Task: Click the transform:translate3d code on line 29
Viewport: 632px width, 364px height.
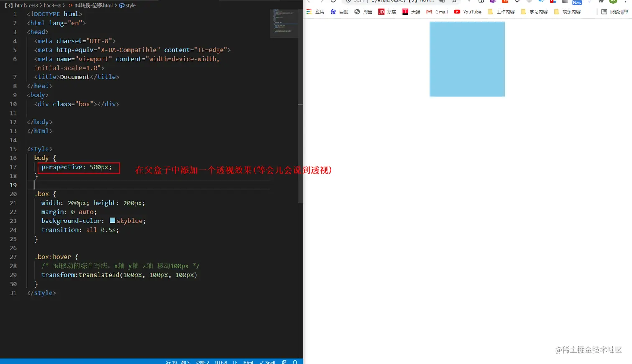Action: (119, 275)
